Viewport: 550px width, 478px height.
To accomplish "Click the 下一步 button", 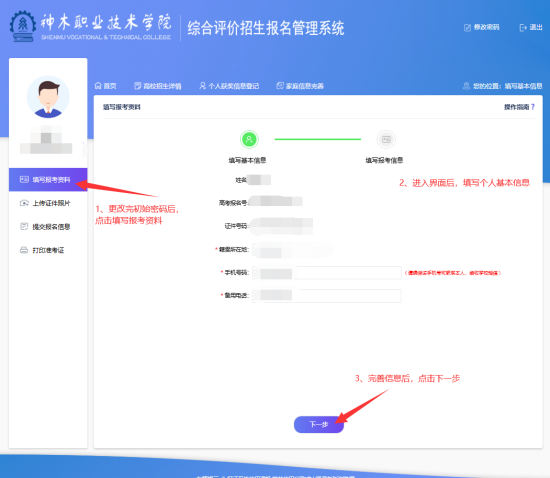I will click(x=319, y=424).
